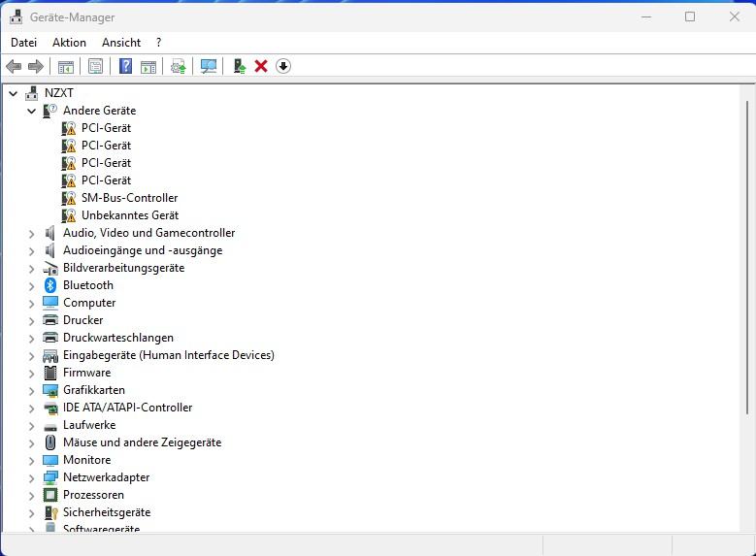Click the red X uninstall device icon
Viewport: 756px width, 556px height.
click(x=261, y=66)
